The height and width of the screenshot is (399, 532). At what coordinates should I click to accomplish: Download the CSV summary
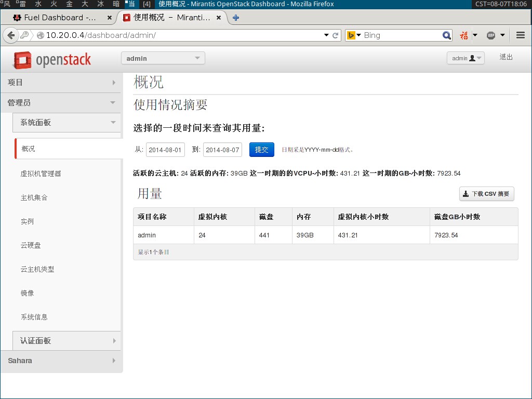pos(487,194)
